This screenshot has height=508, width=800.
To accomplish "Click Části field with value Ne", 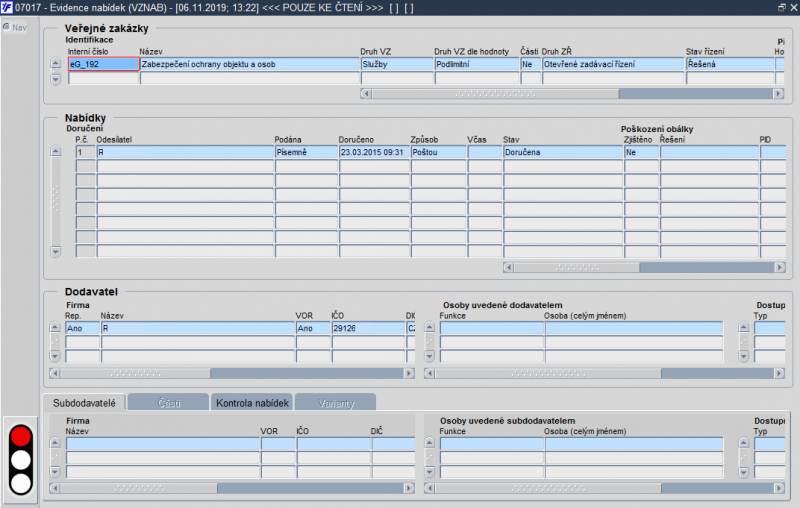I will click(531, 64).
